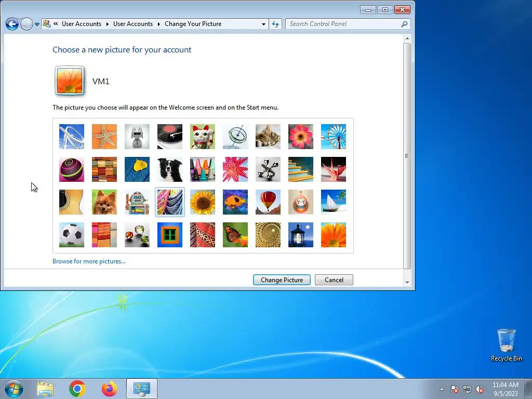This screenshot has height=399, width=532.
Task: Choose the orange daisy picture in grid
Action: [x=334, y=235]
